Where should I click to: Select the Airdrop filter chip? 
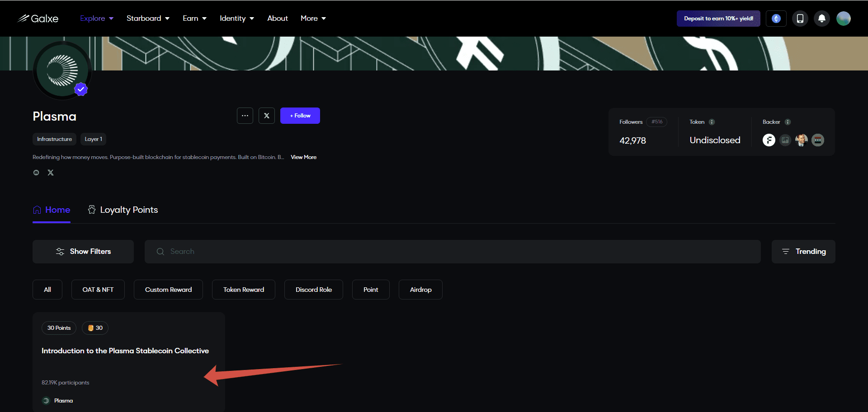click(x=420, y=290)
